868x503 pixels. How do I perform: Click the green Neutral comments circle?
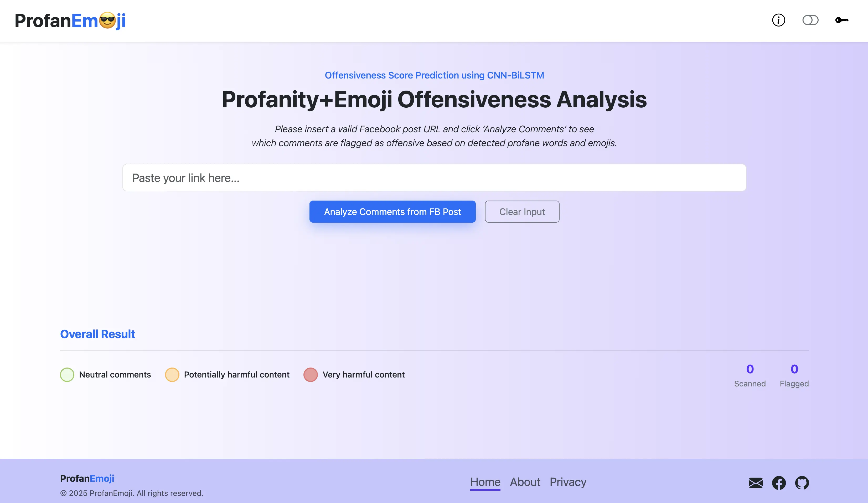67,375
